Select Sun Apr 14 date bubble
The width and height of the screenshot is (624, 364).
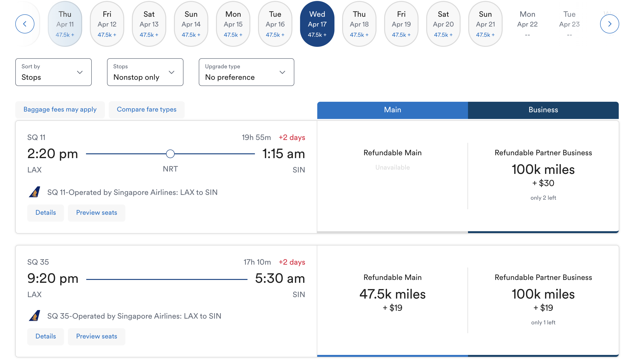click(x=191, y=24)
